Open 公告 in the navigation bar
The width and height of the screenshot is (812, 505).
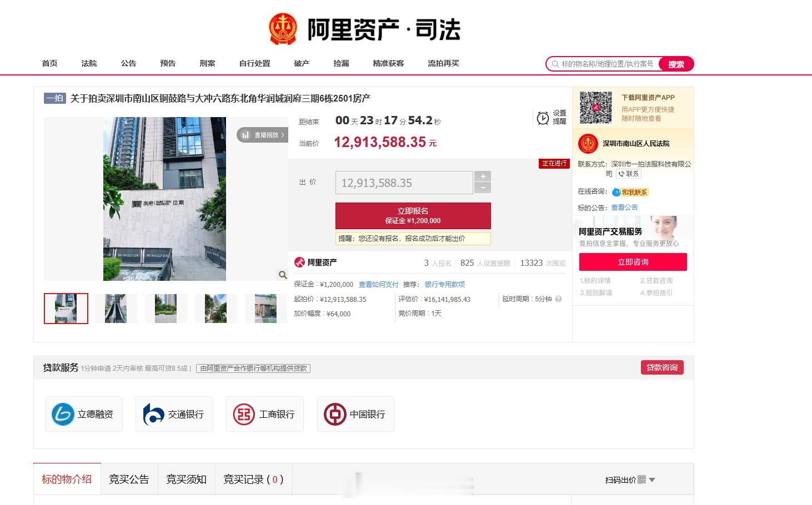click(128, 63)
